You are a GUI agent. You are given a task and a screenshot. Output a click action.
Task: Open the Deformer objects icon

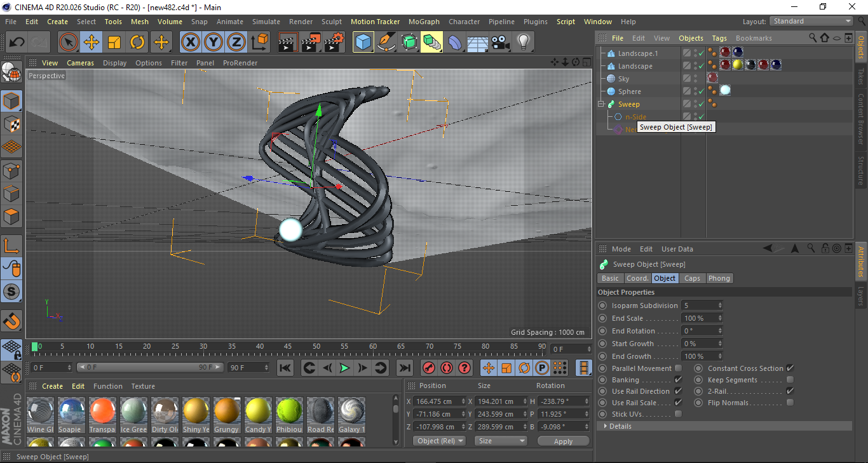pos(455,43)
